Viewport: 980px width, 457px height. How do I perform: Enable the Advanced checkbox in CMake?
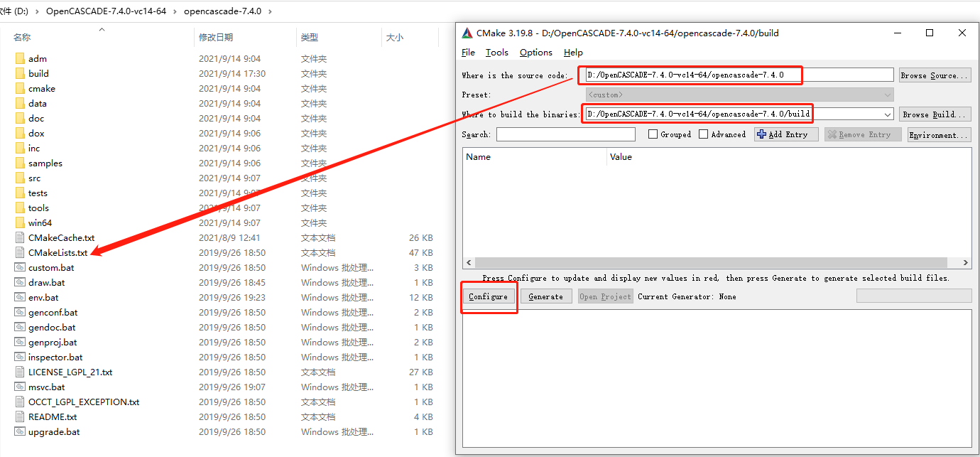(703, 134)
